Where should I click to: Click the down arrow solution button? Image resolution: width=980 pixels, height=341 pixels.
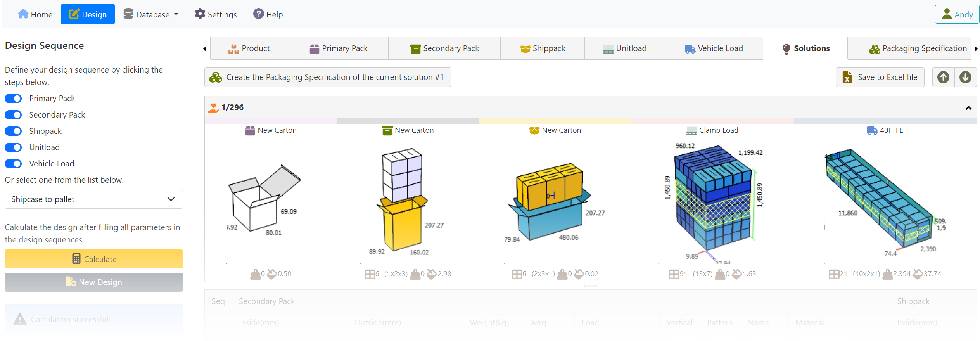965,77
